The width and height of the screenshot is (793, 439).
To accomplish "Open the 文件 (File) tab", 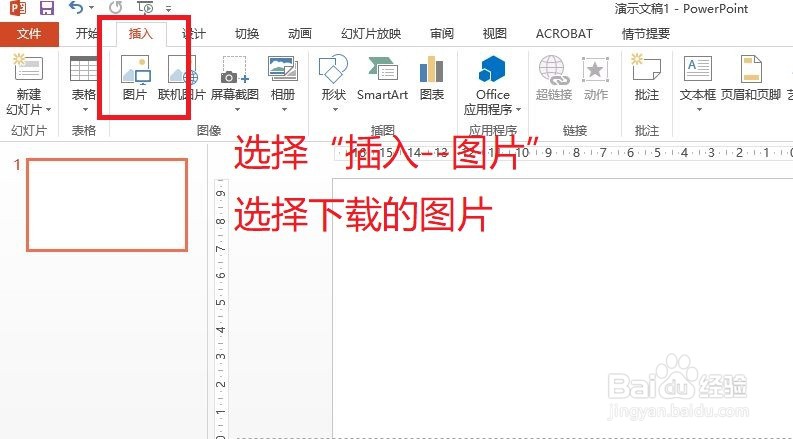I will [x=29, y=34].
